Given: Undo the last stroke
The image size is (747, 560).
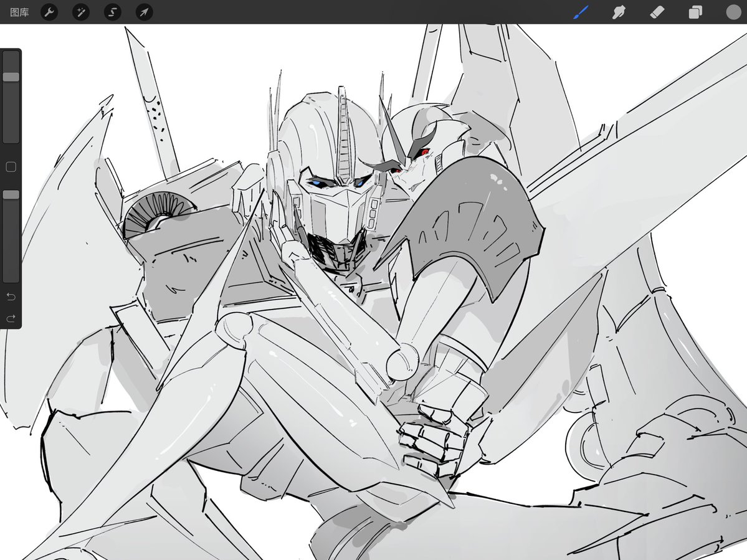Looking at the screenshot, I should (x=11, y=297).
